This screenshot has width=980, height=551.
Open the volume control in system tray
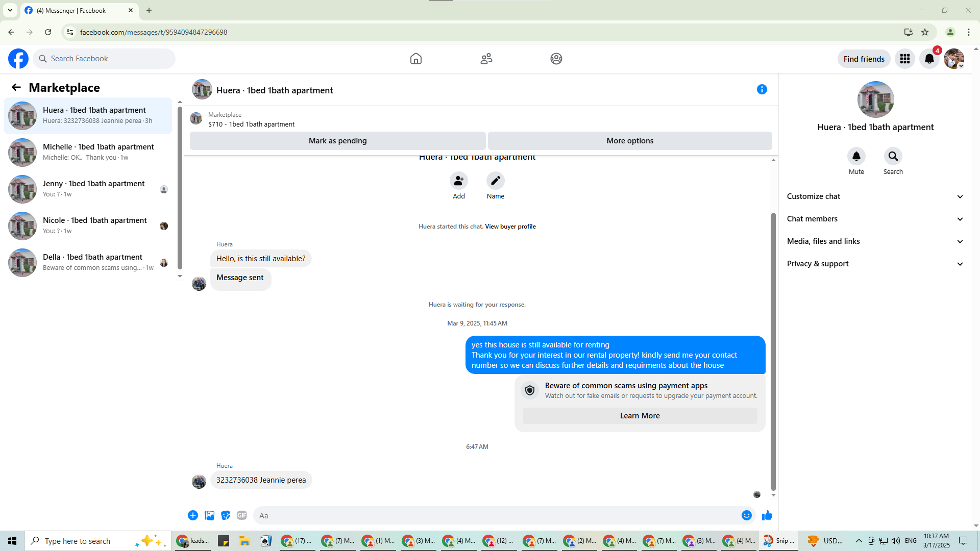tap(896, 541)
